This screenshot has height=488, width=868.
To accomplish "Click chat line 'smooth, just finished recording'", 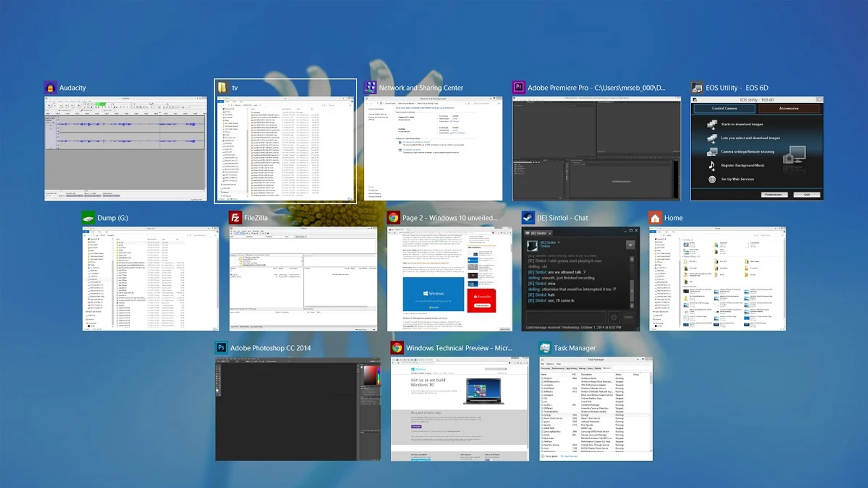I will click(569, 278).
